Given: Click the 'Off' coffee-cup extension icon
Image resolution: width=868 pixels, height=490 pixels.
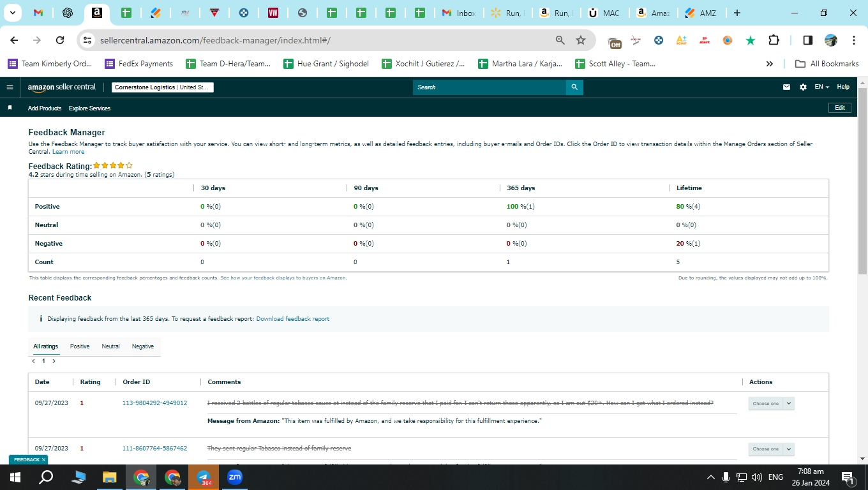Looking at the screenshot, I should coord(615,41).
